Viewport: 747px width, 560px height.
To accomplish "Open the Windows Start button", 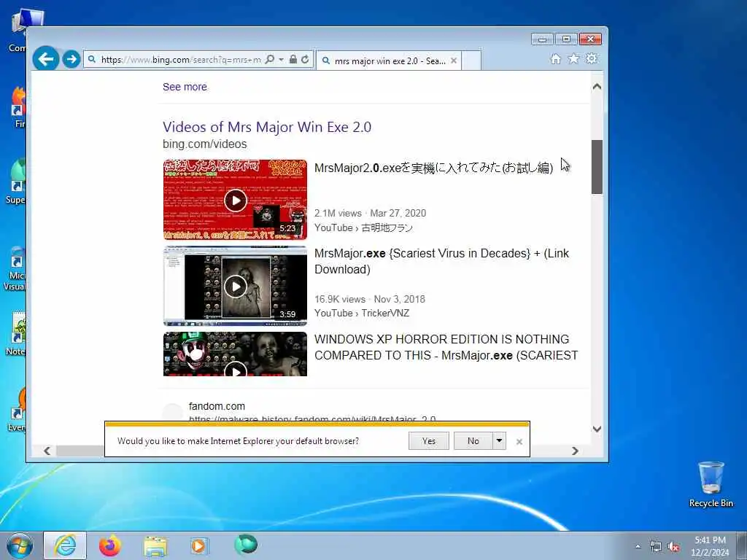I will click(x=20, y=545).
